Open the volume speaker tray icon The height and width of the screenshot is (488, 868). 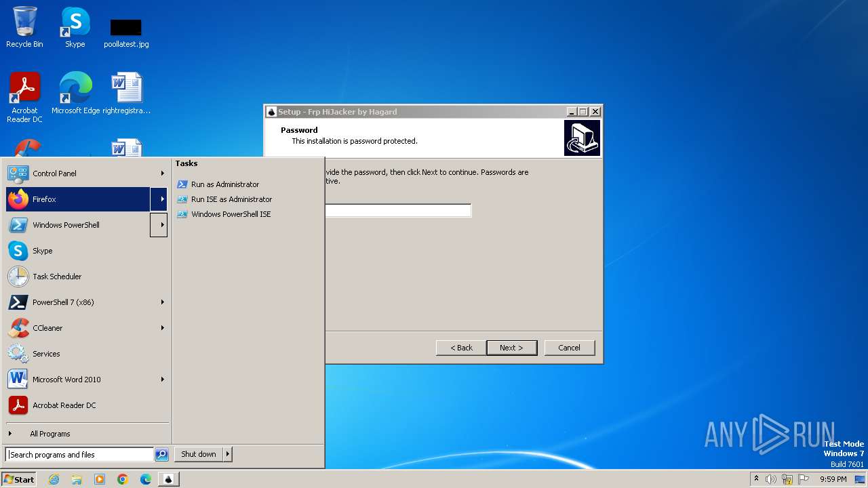(x=771, y=479)
